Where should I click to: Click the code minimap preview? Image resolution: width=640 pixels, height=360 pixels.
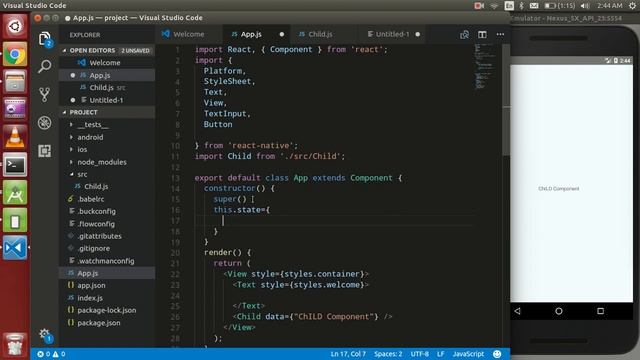click(484, 67)
